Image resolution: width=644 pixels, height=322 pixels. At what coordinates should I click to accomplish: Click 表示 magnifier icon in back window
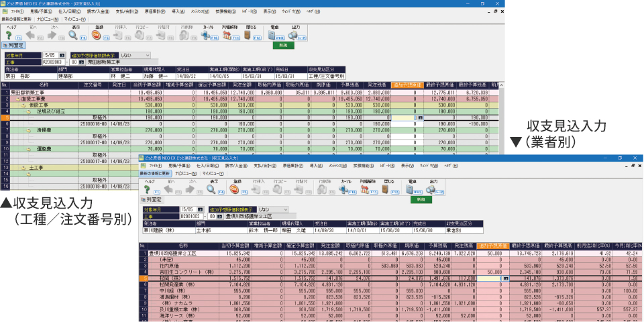[73, 36]
